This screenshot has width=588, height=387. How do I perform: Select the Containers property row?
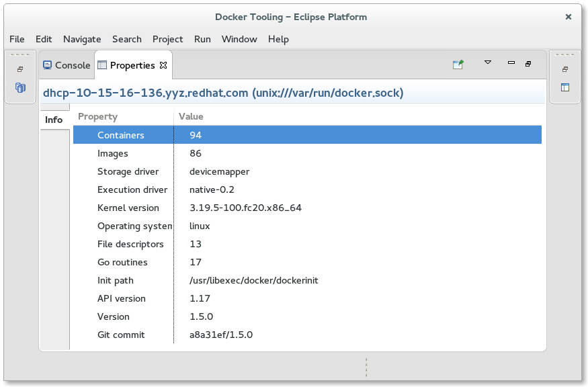[307, 135]
